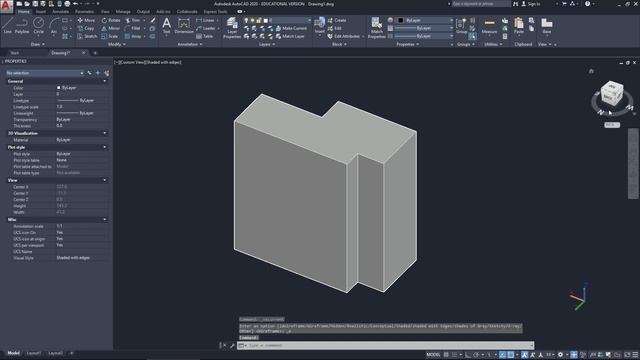Select the Line tool
Viewport: 640px width, 360px height.
[x=7, y=25]
